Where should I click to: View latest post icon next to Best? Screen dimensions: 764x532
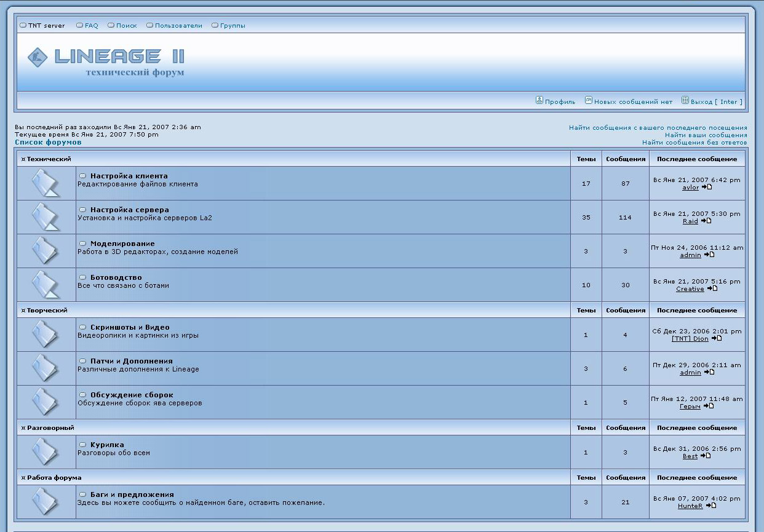[x=706, y=456]
